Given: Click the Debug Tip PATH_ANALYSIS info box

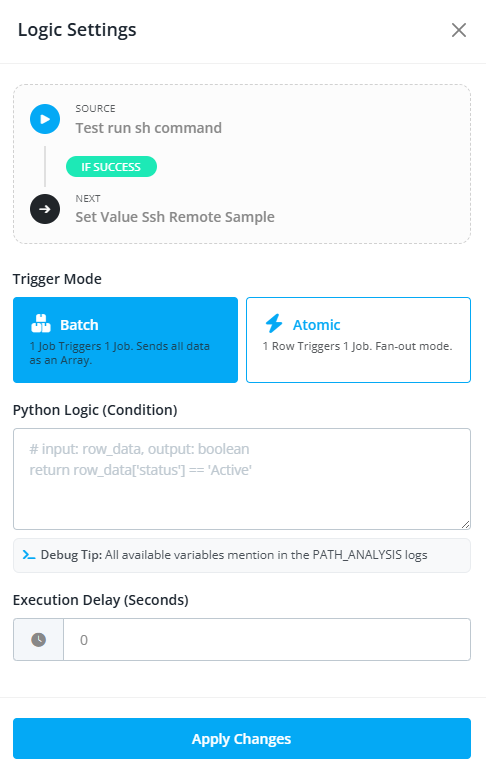Looking at the screenshot, I should click(242, 555).
